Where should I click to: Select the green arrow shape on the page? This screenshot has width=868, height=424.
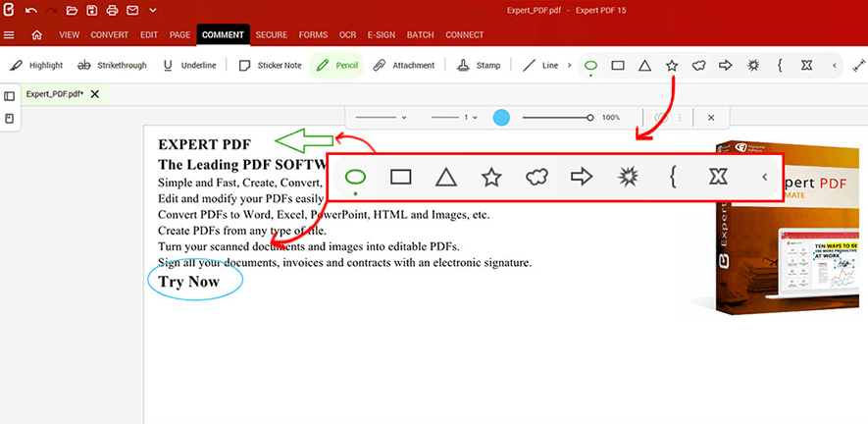pos(304,140)
